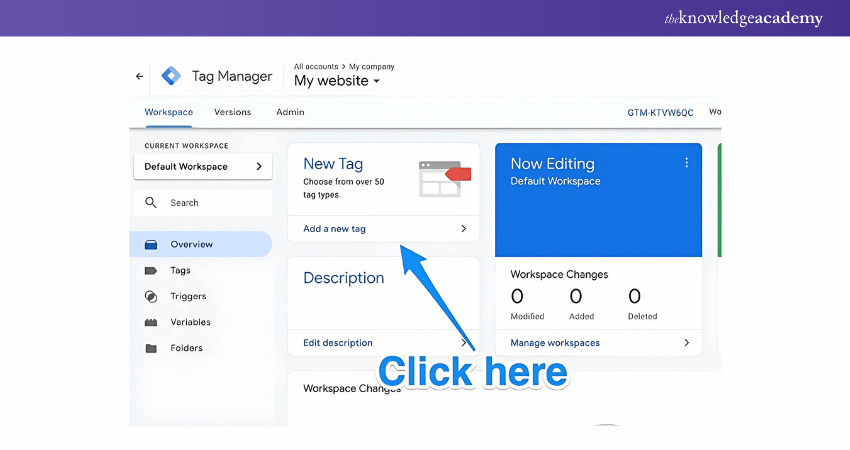Click the Triggers icon in sidebar
This screenshot has width=850, height=450.
pyautogui.click(x=151, y=296)
